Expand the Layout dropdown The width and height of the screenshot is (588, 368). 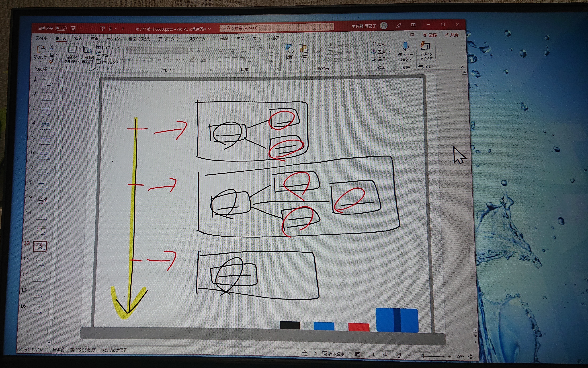pyautogui.click(x=107, y=47)
